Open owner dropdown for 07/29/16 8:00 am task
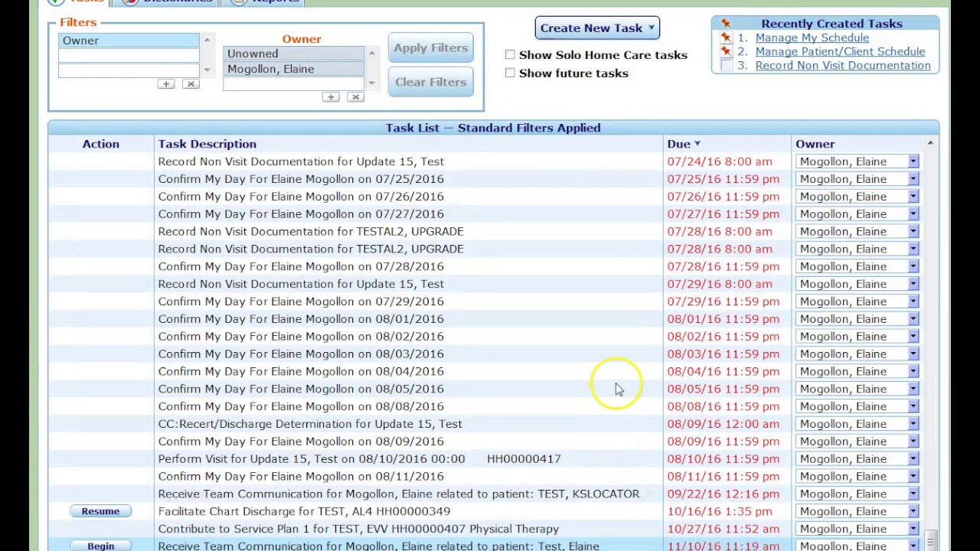Viewport: 980px width, 551px height. 913,284
